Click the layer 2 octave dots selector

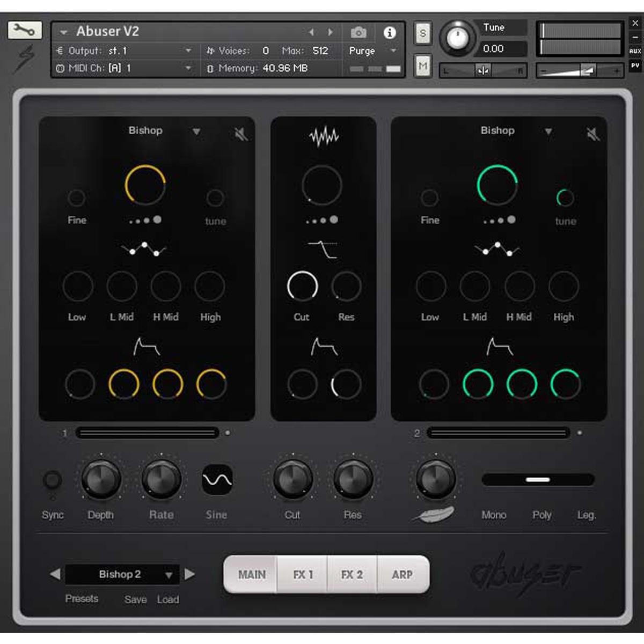pos(499,220)
